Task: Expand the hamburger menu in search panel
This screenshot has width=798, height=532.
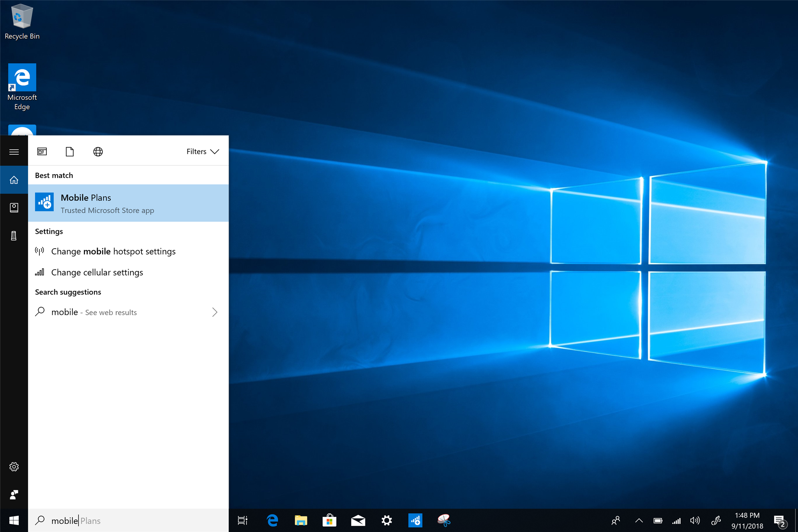Action: click(14, 152)
